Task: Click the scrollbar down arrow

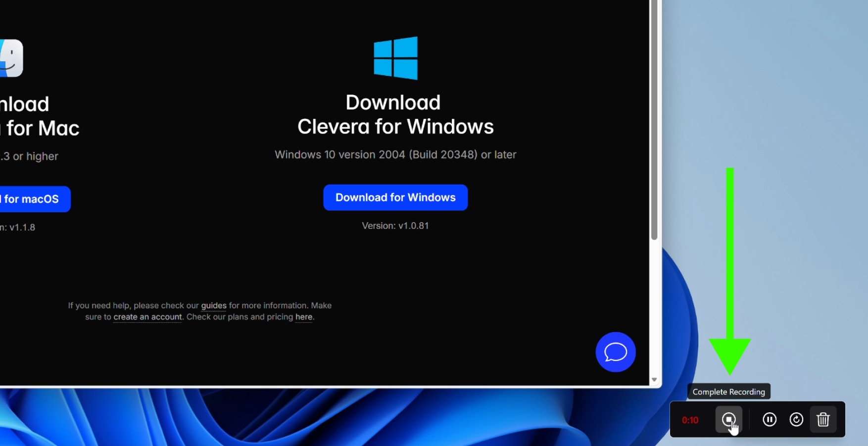Action: tap(654, 380)
